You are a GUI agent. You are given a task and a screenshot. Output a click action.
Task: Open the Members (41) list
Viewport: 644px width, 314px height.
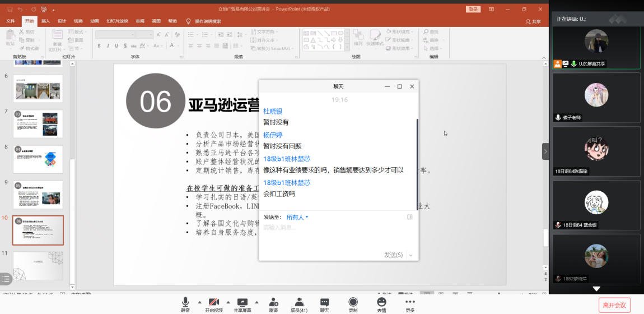(298, 303)
